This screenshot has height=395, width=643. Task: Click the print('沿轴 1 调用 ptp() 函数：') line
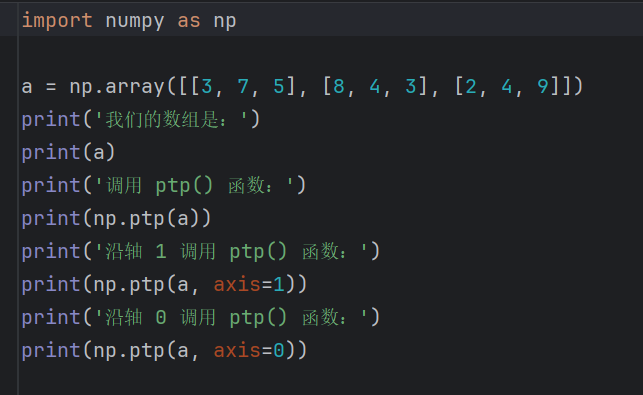[201, 251]
